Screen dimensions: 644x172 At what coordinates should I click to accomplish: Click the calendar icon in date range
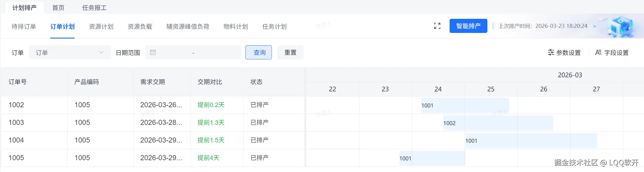pos(153,52)
